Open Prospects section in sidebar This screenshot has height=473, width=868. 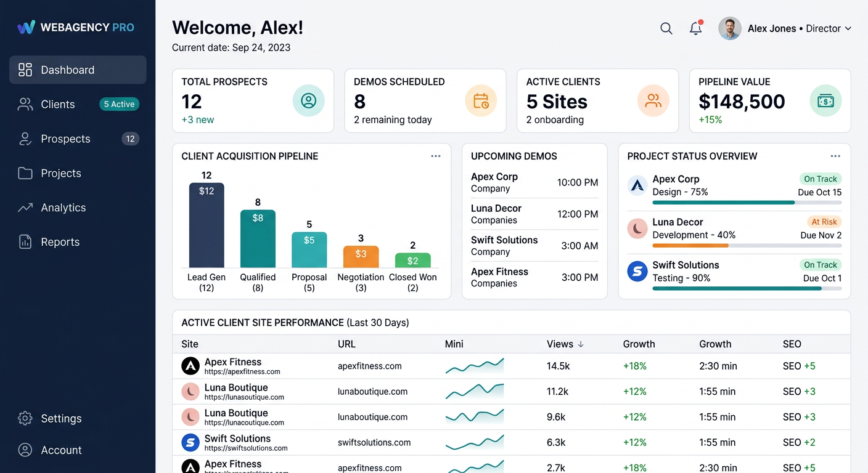point(78,139)
